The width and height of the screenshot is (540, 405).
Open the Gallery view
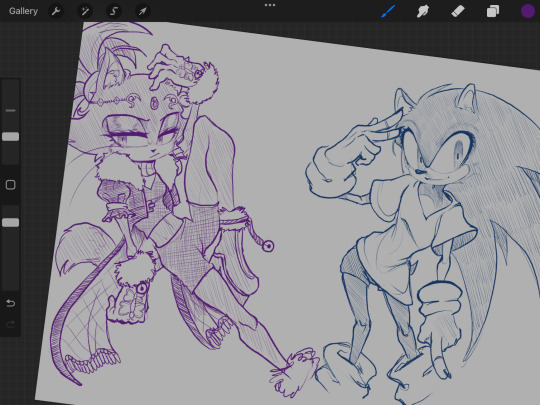pyautogui.click(x=23, y=11)
